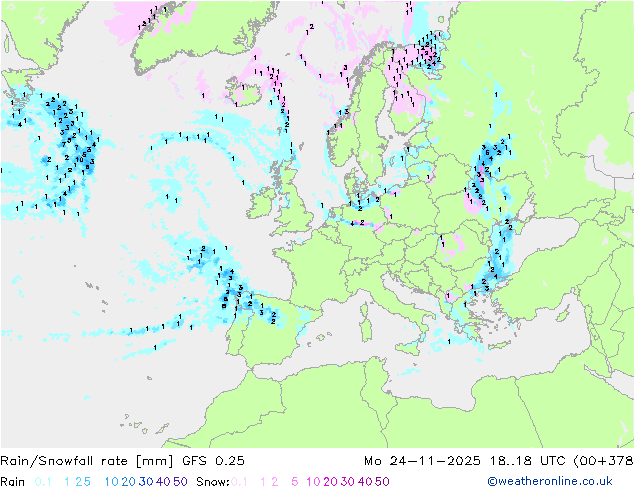The image size is (634, 490).
Task: Select the pink snow legend value 5
Action: click(x=295, y=482)
